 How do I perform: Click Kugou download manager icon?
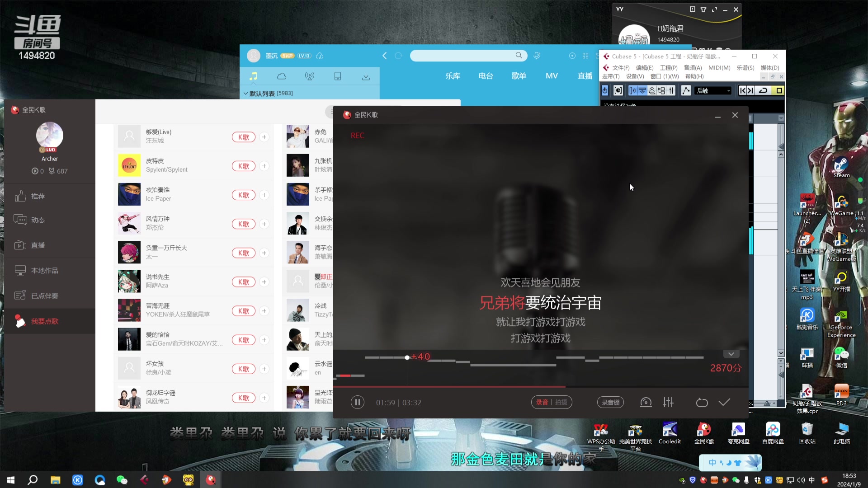tap(366, 76)
